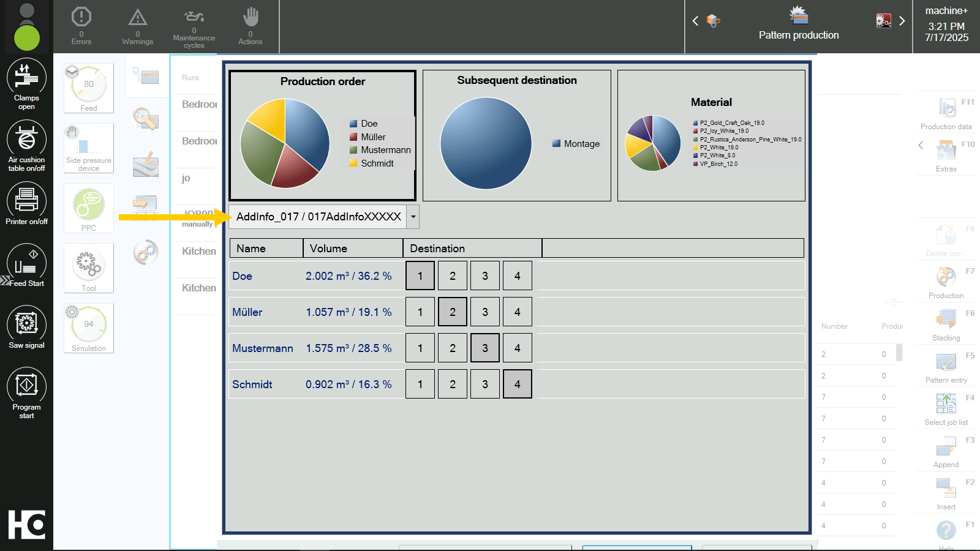The width and height of the screenshot is (980, 551).
Task: Go to previous page with left chevron
Action: [695, 21]
